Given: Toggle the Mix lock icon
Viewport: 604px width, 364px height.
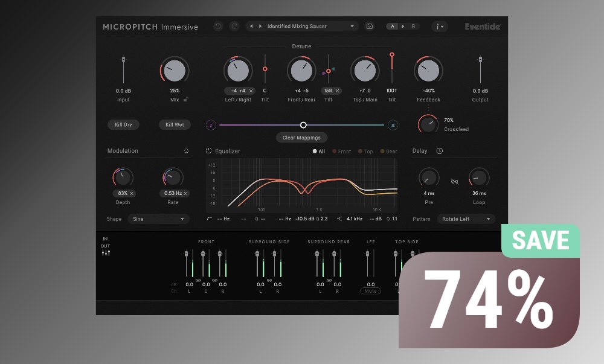Looking at the screenshot, I should coord(185,99).
